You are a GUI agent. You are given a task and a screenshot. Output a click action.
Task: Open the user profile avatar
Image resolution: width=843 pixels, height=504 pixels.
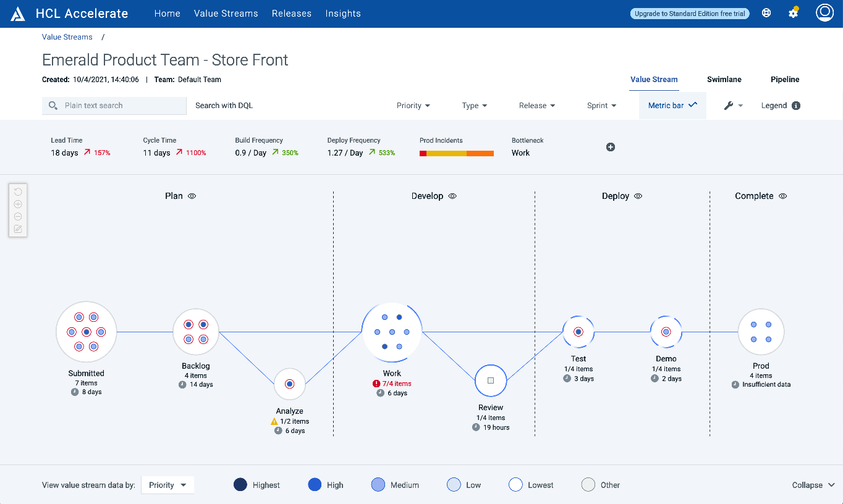pos(825,13)
